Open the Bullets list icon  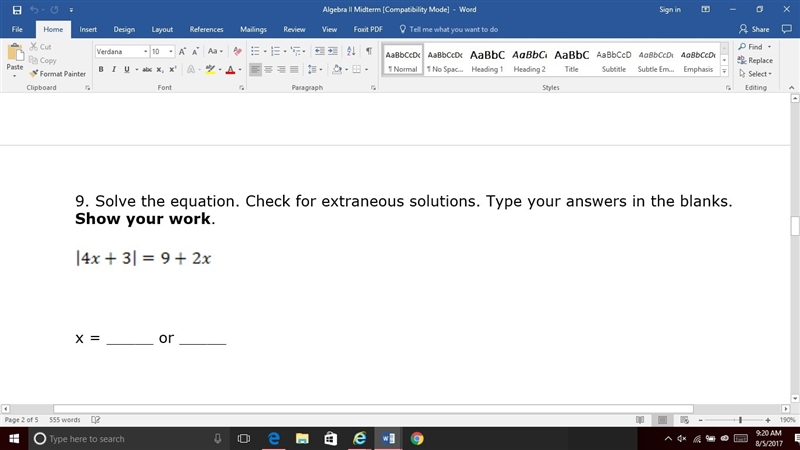(x=256, y=51)
